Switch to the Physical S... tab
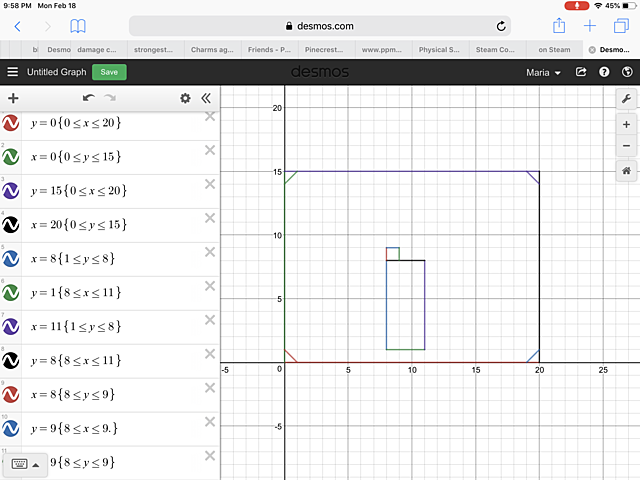The image size is (640, 480). [440, 49]
